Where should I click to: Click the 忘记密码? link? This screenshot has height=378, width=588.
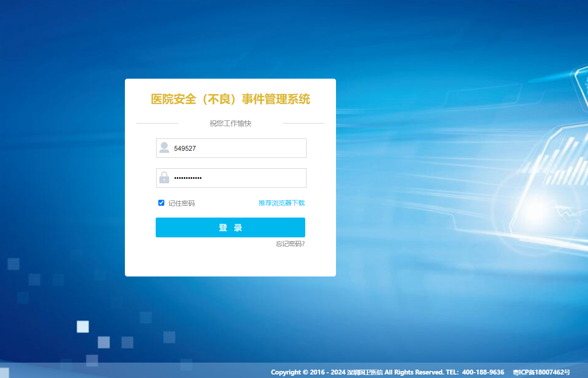[x=290, y=244]
